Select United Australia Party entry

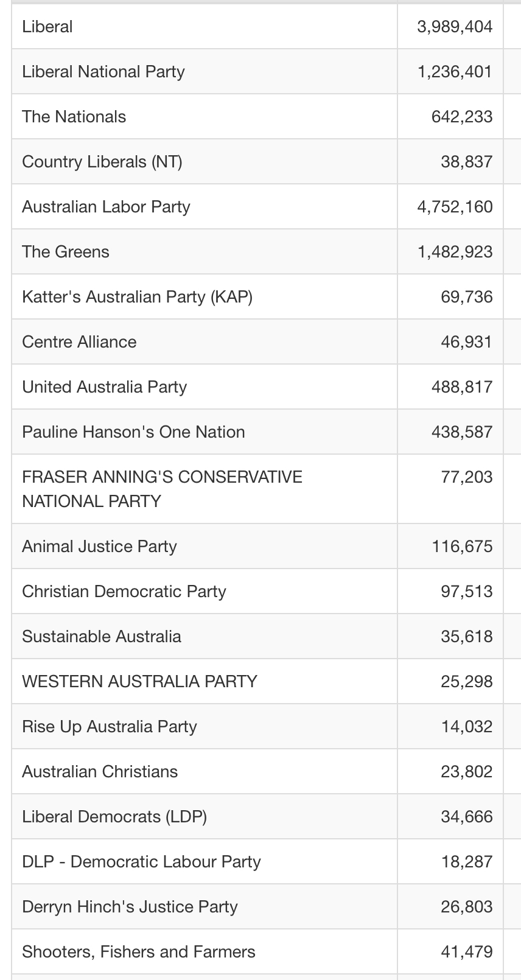tap(105, 387)
